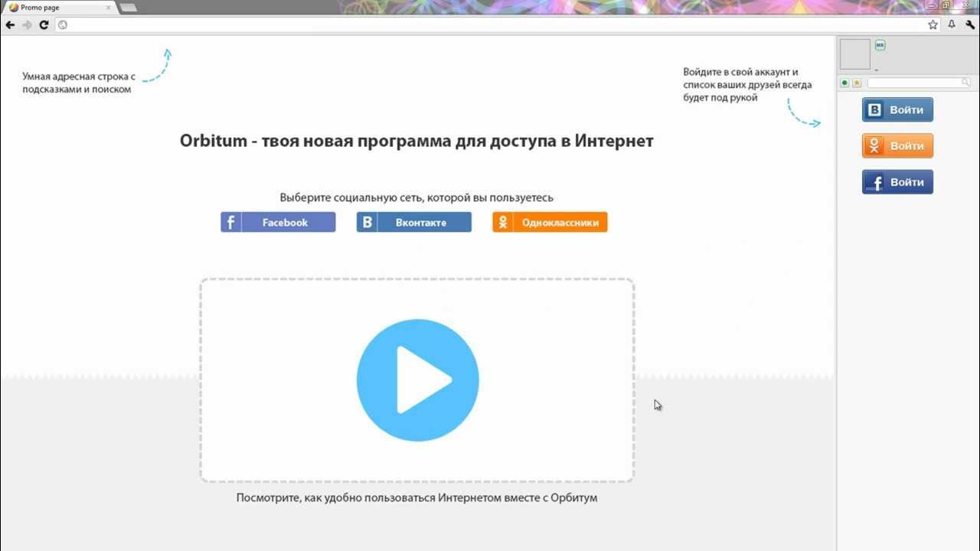Viewport: 980px width, 551px height.
Task: Restore down the browser window
Action: (946, 5)
